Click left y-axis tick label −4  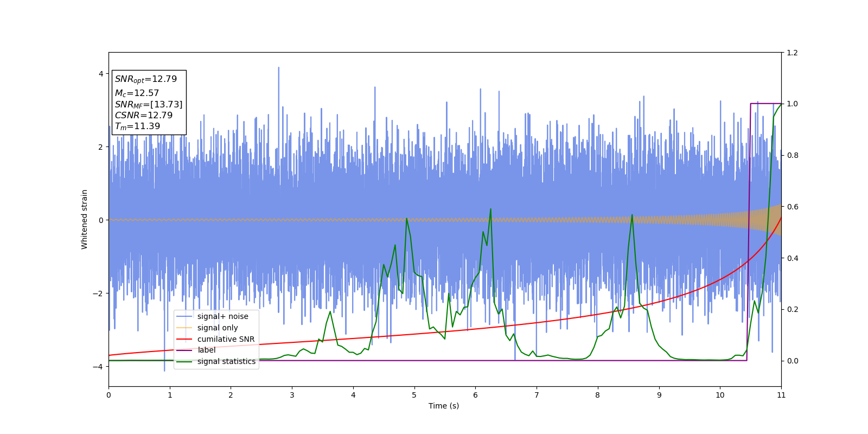tap(98, 367)
